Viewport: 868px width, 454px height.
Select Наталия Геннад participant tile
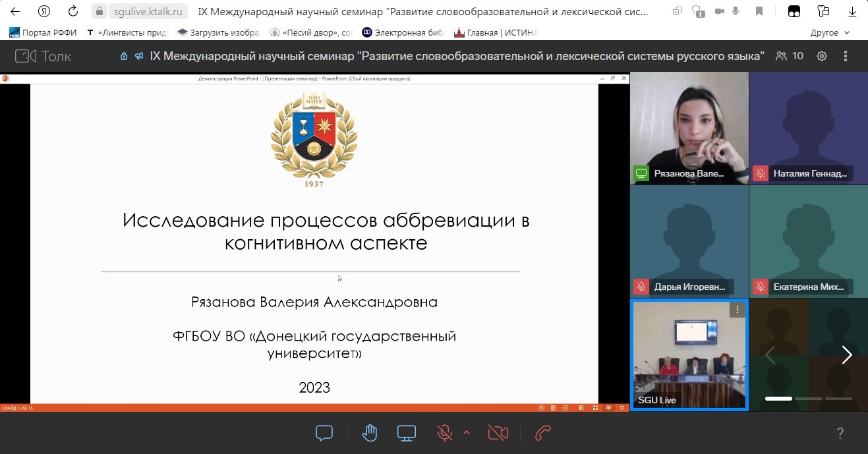point(809,127)
